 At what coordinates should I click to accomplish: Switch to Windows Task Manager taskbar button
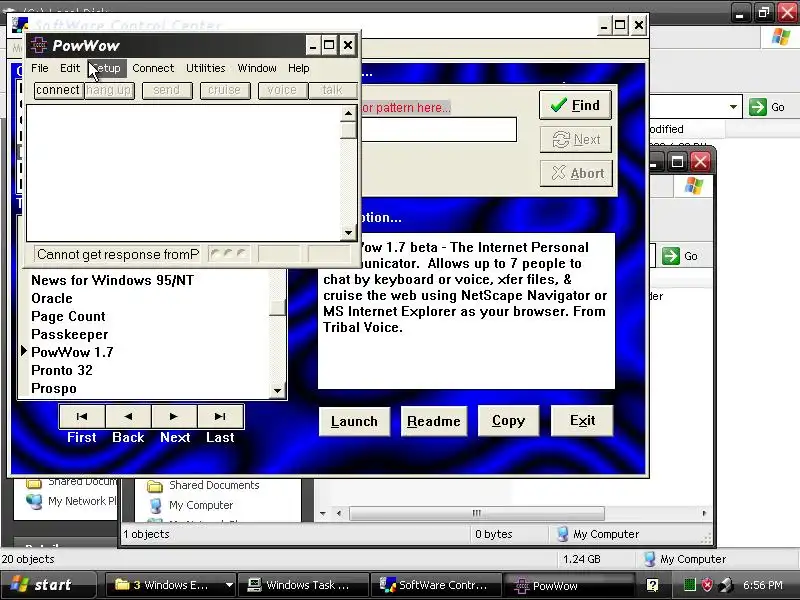(x=304, y=585)
